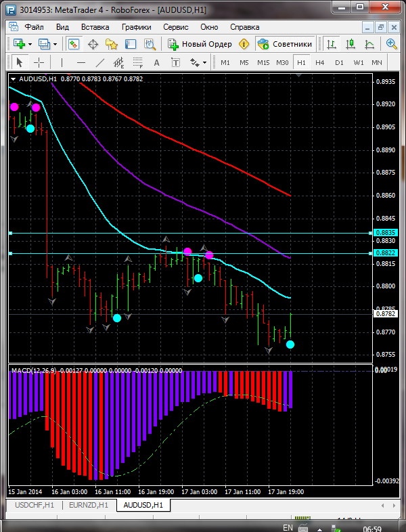Screen dimensions: 406x532
Task: Expand the Profiles dropdown arrow
Action: [55, 45]
